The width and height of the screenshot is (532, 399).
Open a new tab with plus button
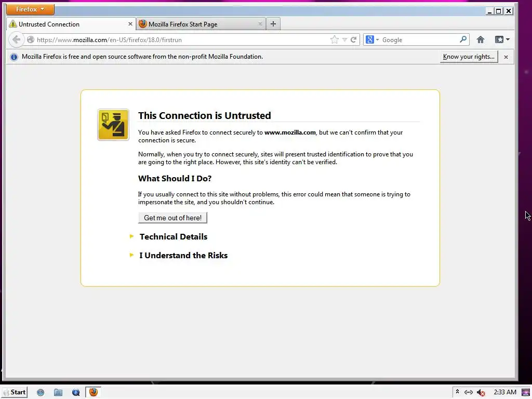click(273, 24)
